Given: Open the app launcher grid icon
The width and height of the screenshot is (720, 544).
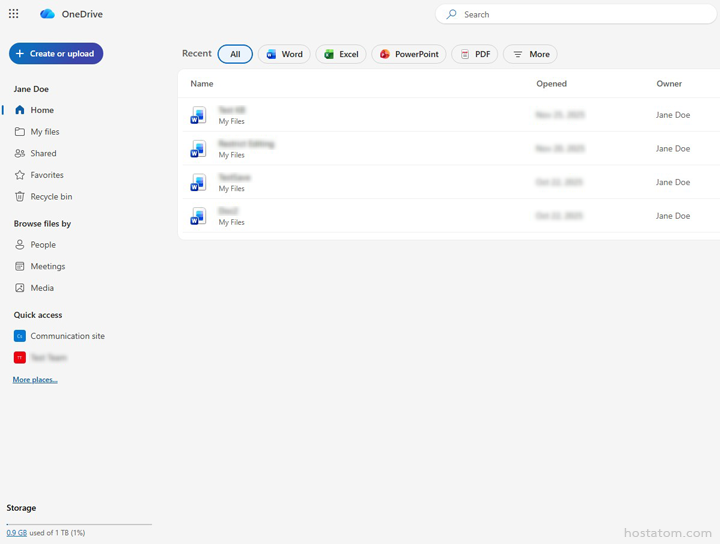Looking at the screenshot, I should [x=14, y=14].
